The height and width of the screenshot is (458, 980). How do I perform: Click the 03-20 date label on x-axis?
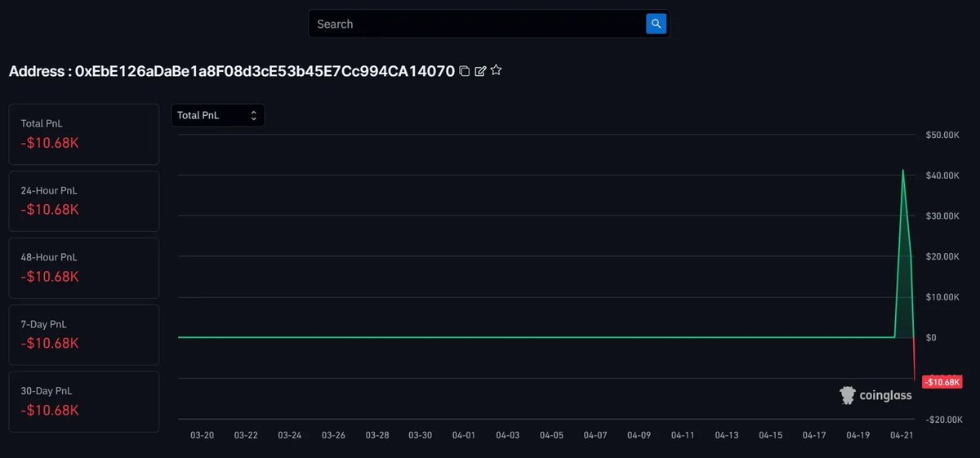click(202, 435)
